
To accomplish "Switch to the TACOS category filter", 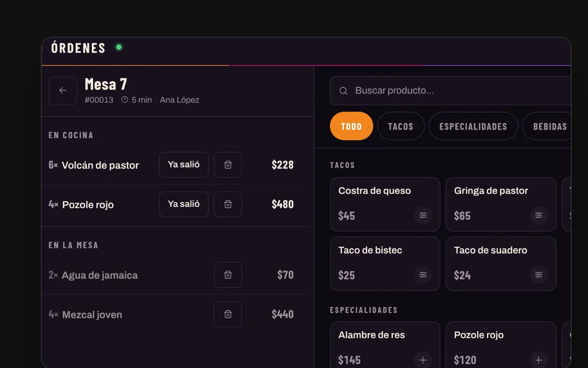I will coord(401,126).
